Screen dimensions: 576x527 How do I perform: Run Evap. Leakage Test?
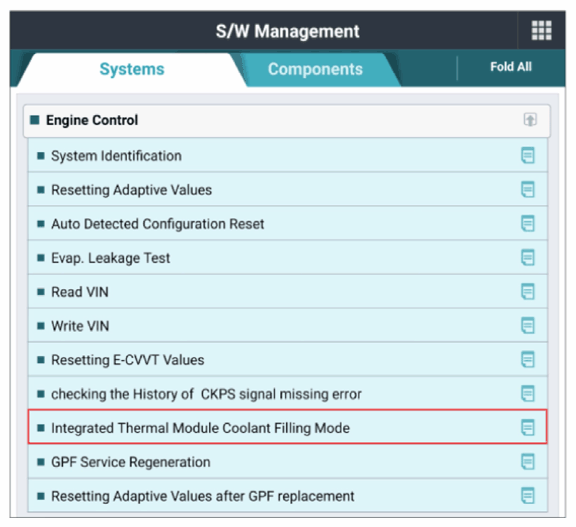[x=288, y=257]
